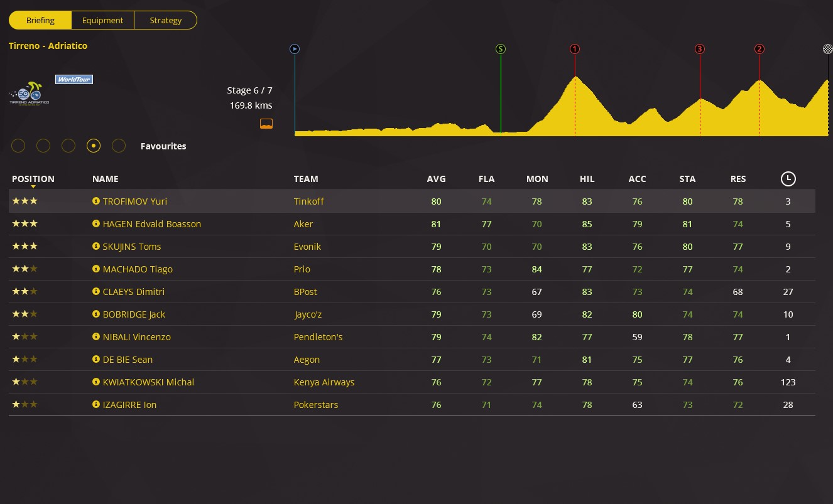Screen dimensions: 833x504
Task: Select climb marker number 1 on profile
Action: click(x=575, y=49)
